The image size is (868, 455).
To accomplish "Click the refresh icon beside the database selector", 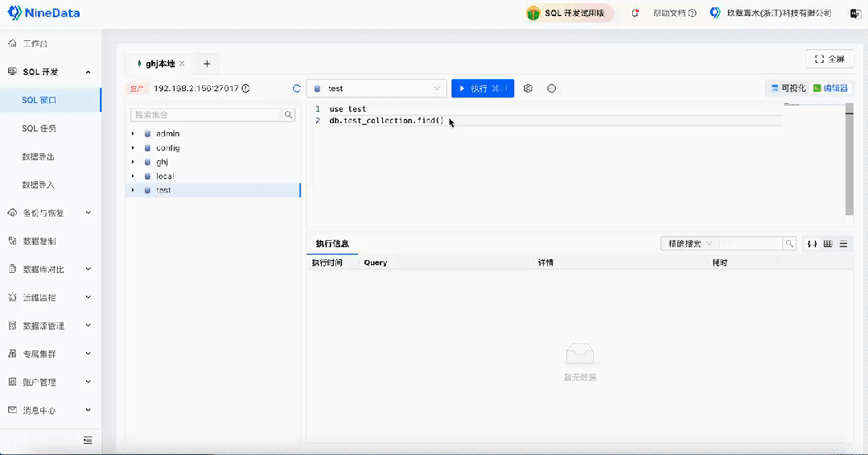I will coord(297,89).
